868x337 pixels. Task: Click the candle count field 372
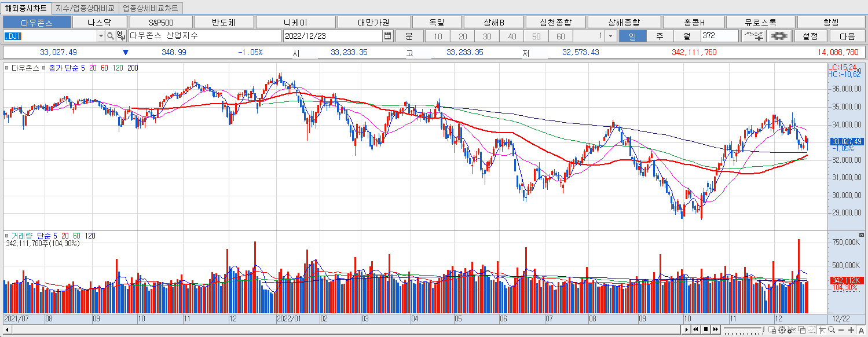720,36
